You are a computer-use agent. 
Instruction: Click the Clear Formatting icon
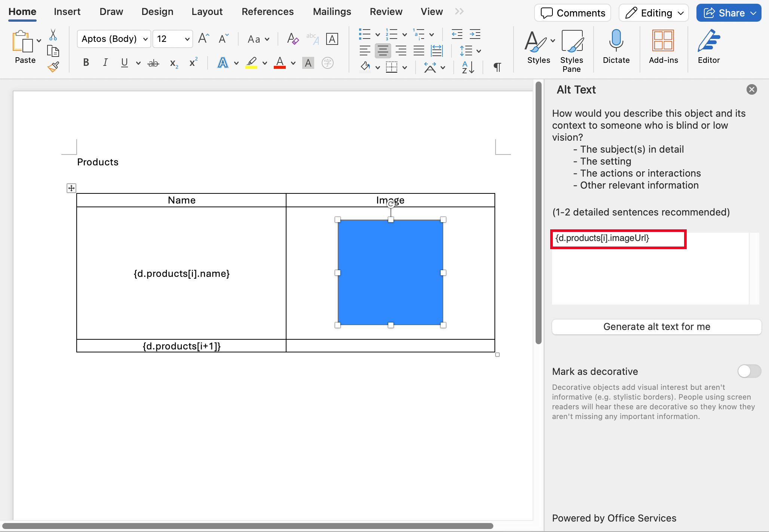coord(292,39)
